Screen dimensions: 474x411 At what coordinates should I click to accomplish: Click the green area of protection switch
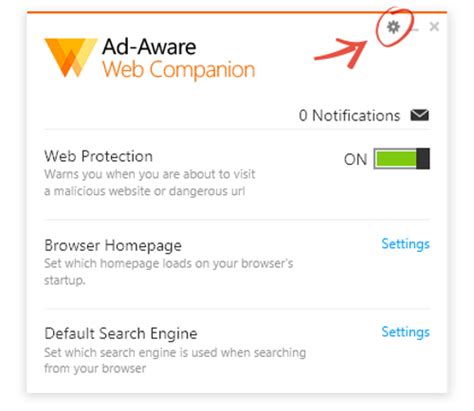396,159
